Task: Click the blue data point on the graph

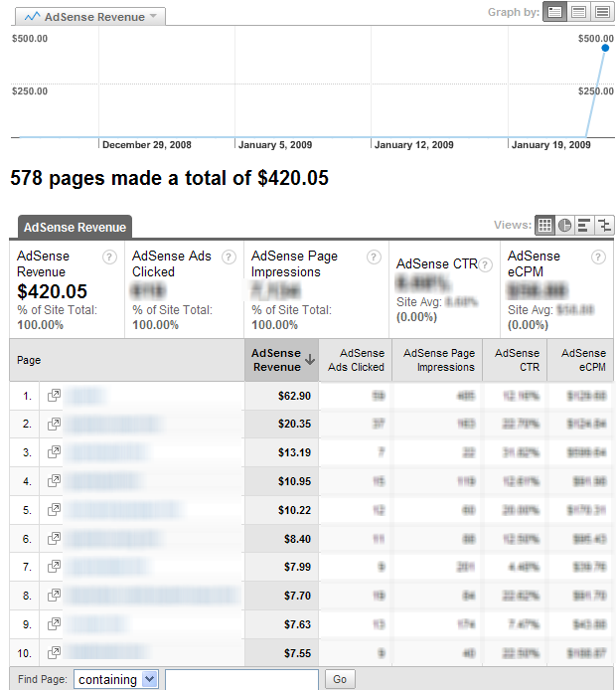Action: pos(605,48)
